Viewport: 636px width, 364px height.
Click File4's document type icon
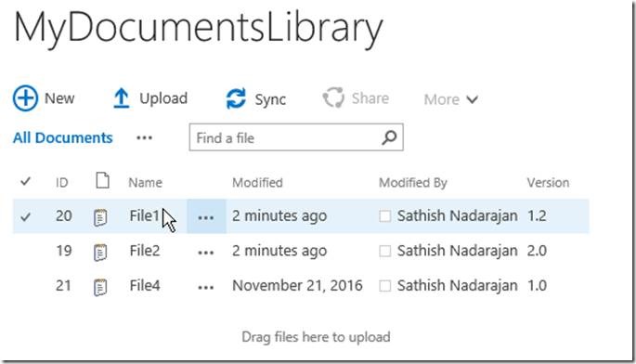point(100,287)
